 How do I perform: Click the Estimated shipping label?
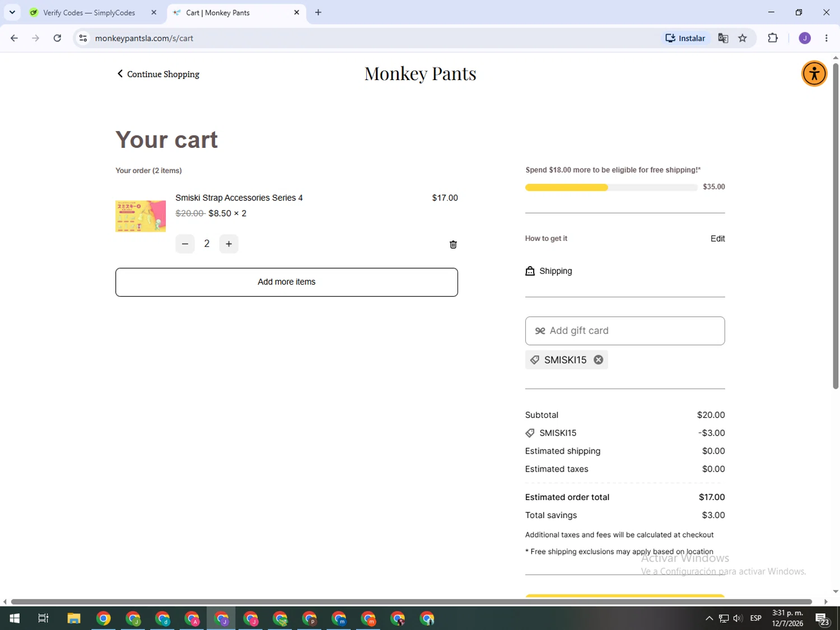click(563, 451)
